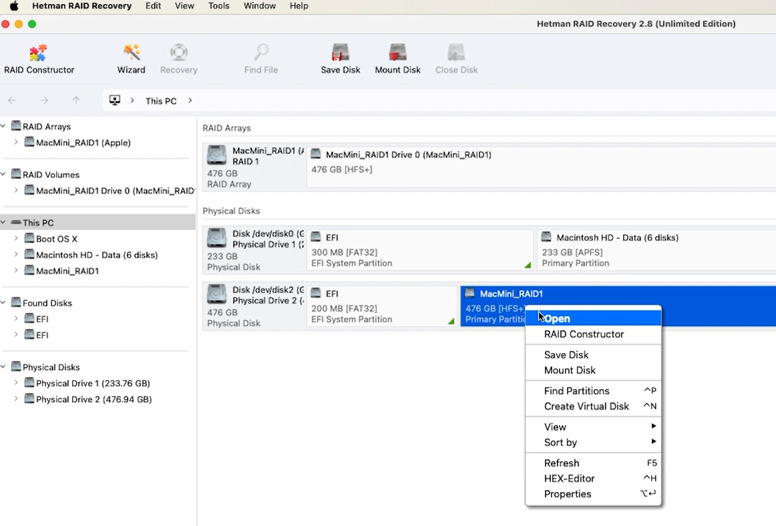Launch the Wizard tool

coord(131,59)
